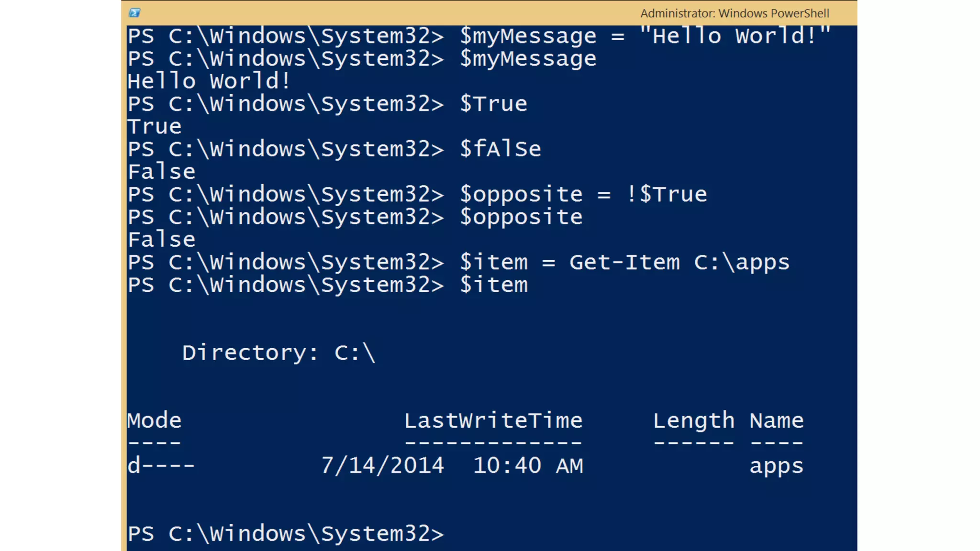Click the Hello World! output line
The image size is (980, 551).
coord(209,81)
